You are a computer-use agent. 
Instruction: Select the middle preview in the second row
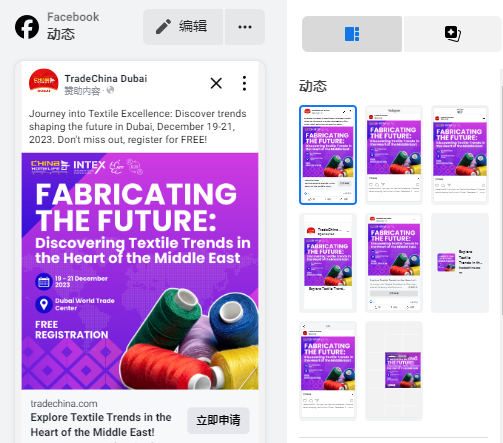[x=394, y=263]
